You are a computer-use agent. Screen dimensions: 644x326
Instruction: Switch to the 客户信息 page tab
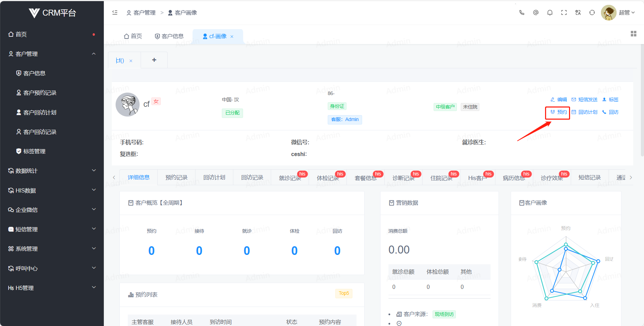click(169, 36)
